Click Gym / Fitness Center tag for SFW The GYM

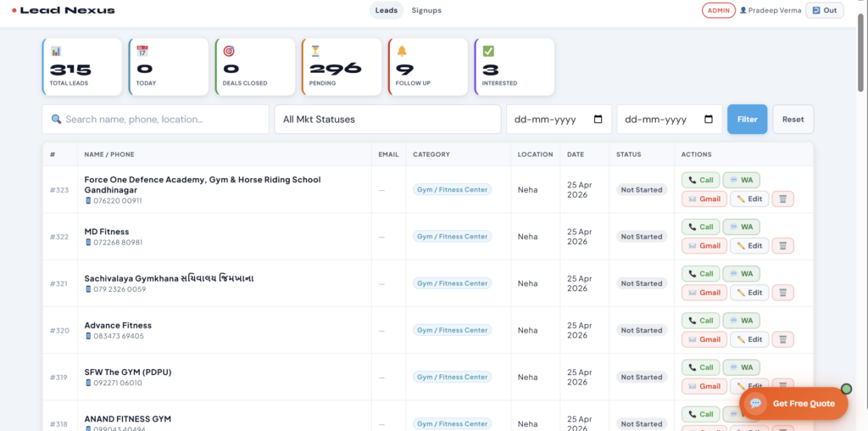(x=452, y=377)
